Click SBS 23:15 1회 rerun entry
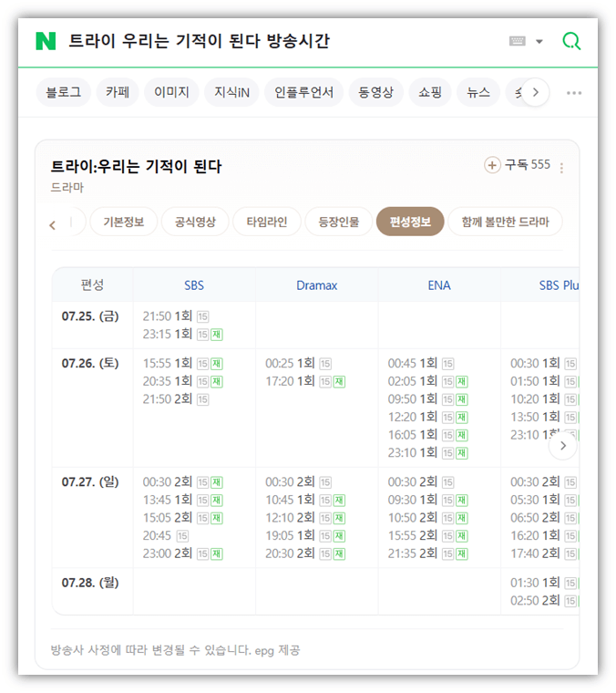 click(x=183, y=334)
